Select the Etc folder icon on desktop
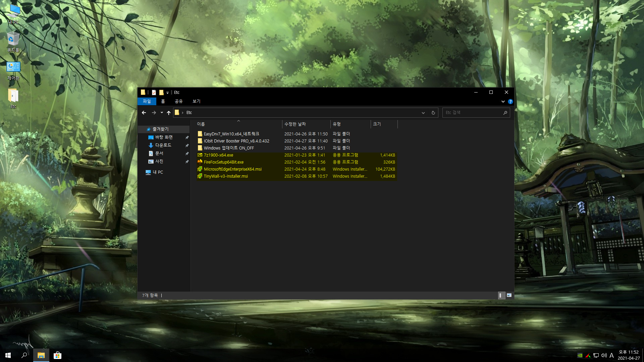Image resolution: width=644 pixels, height=362 pixels. (x=13, y=99)
